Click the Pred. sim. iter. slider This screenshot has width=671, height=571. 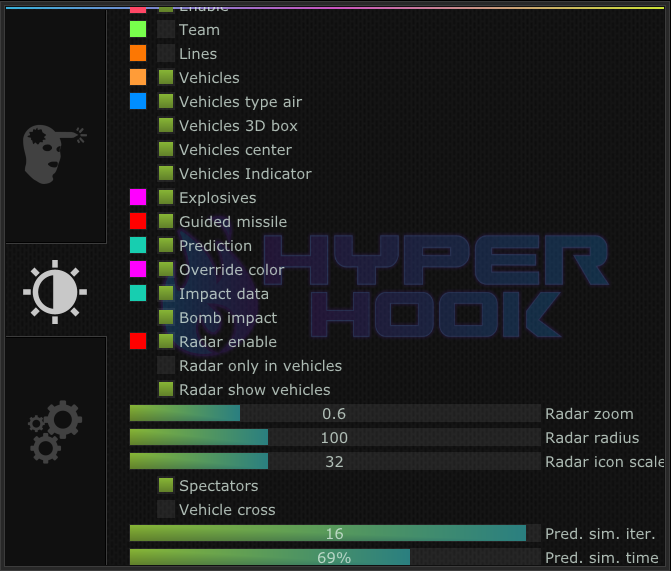click(x=334, y=534)
